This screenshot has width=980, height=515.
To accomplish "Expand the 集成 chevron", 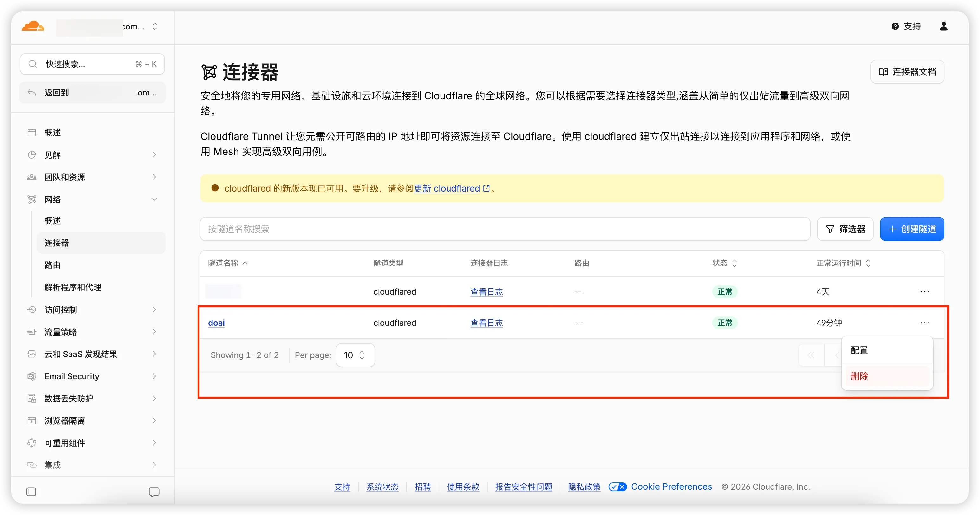I will pyautogui.click(x=154, y=465).
